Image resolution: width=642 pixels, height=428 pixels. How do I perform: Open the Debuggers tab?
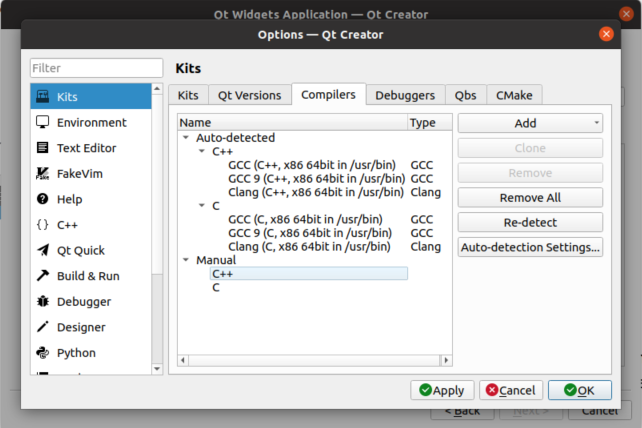[x=405, y=95]
